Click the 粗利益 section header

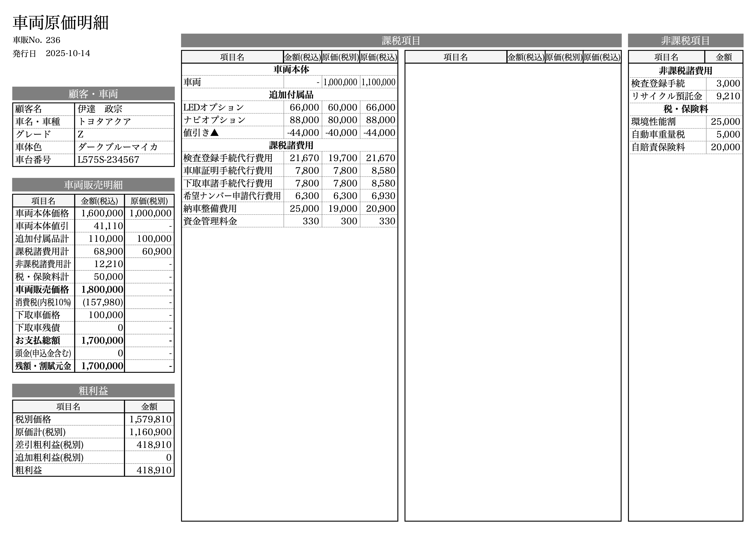click(93, 391)
